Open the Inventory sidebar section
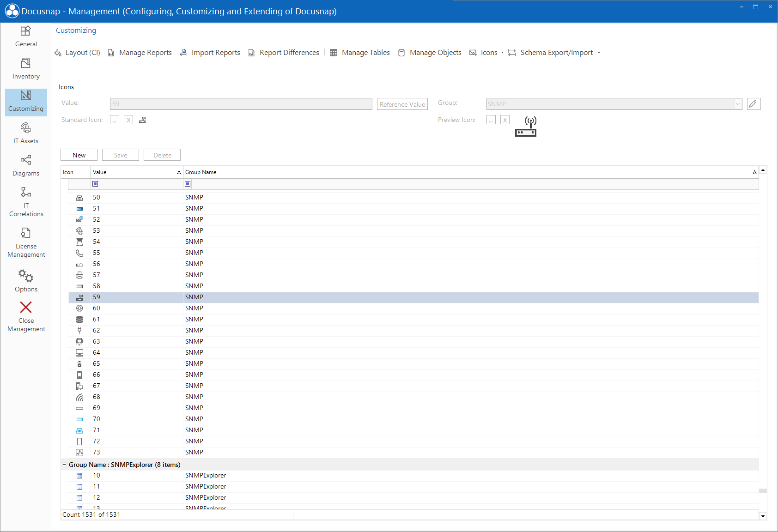778x532 pixels. 26,69
